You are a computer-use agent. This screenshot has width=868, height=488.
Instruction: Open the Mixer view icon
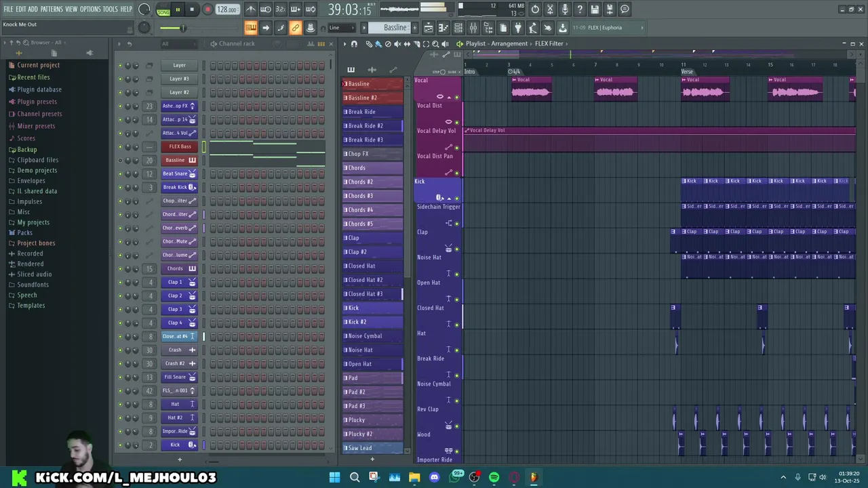[x=473, y=28]
